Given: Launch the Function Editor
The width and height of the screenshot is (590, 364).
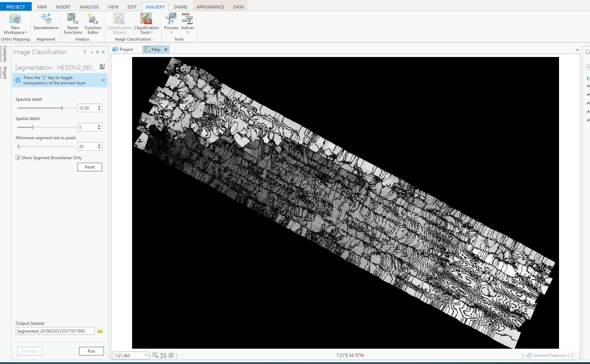Looking at the screenshot, I should [x=93, y=24].
